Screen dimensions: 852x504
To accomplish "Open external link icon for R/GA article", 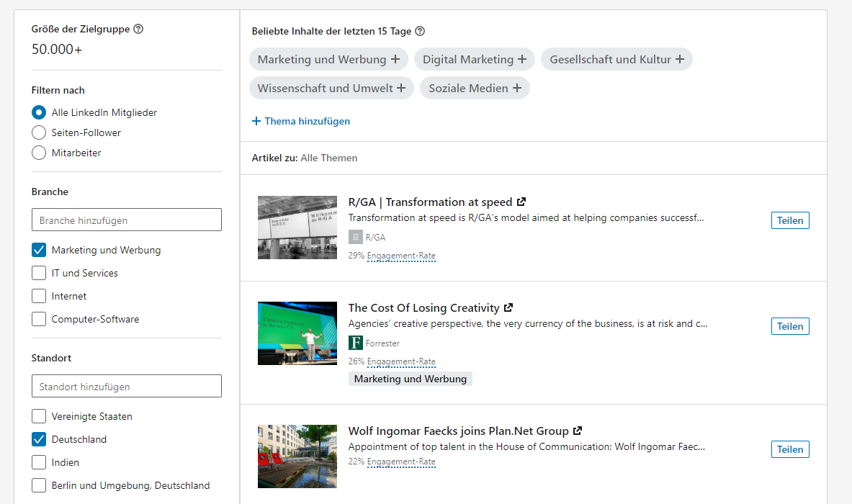I will pyautogui.click(x=521, y=202).
